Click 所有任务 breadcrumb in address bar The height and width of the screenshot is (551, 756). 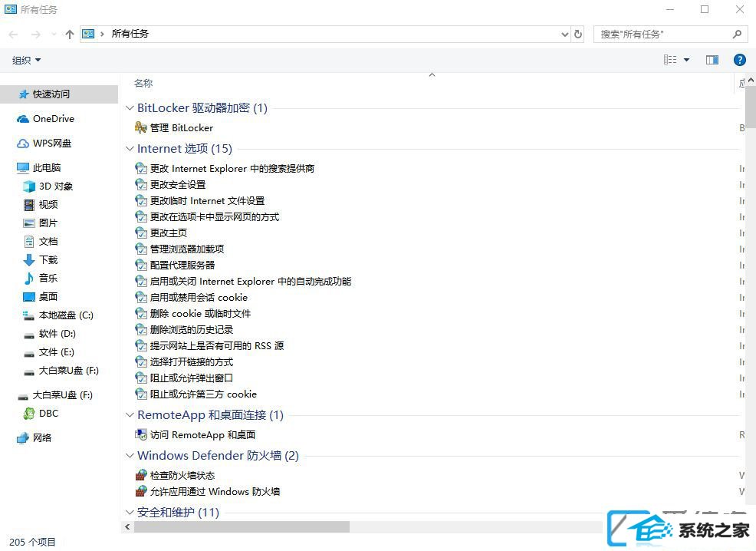coord(130,34)
